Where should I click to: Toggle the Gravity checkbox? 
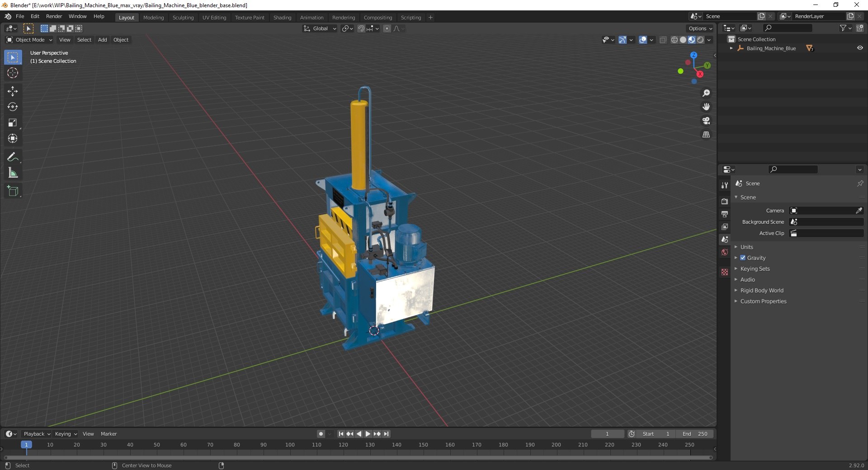click(x=743, y=258)
